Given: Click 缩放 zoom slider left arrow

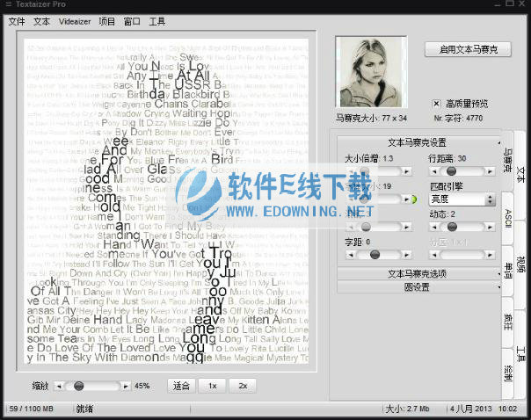Looking at the screenshot, I should tap(60, 386).
